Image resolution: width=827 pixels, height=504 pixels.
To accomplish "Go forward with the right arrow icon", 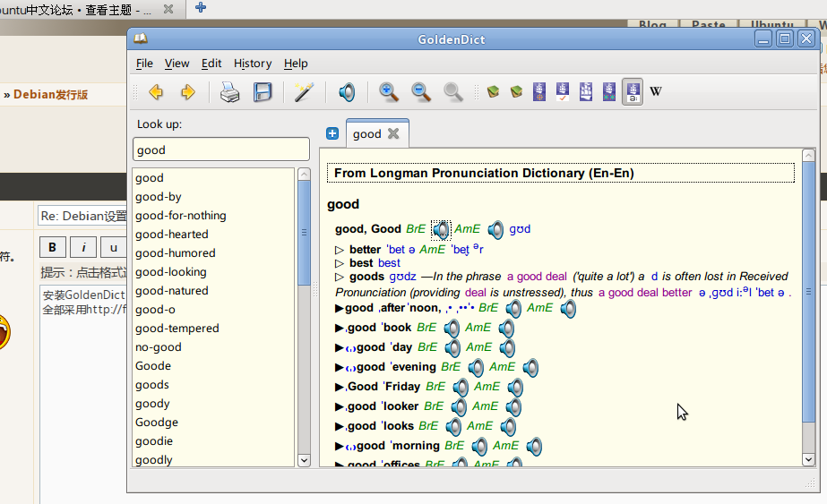I will point(188,92).
